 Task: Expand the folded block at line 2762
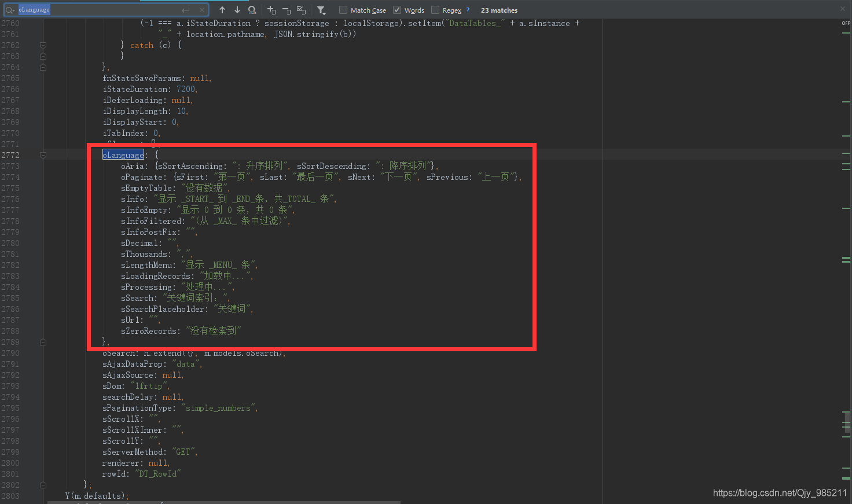coord(42,45)
